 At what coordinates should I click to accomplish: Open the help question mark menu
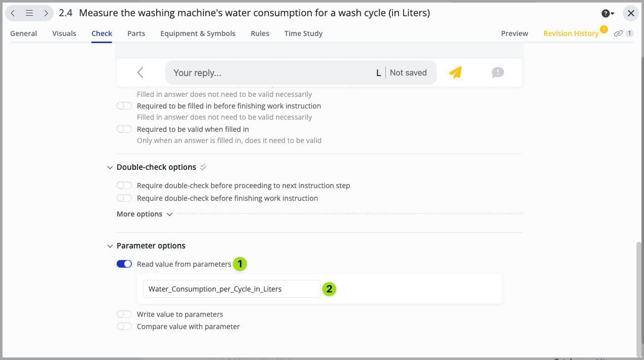pyautogui.click(x=607, y=13)
